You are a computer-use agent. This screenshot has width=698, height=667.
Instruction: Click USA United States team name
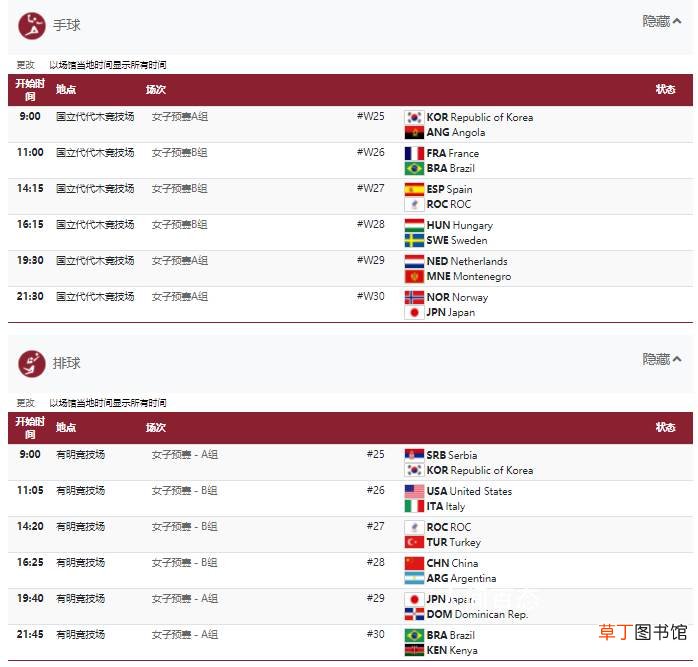469,491
